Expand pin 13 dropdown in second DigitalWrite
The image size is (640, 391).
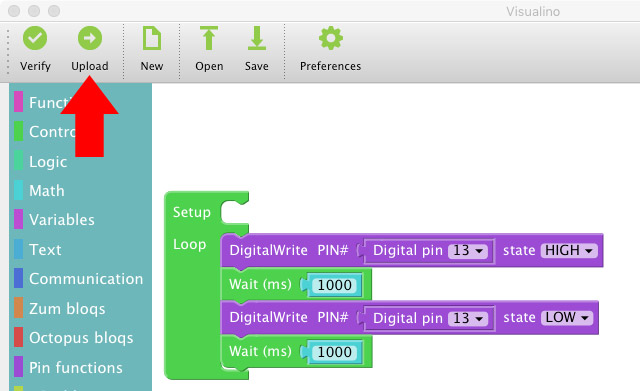tap(468, 318)
